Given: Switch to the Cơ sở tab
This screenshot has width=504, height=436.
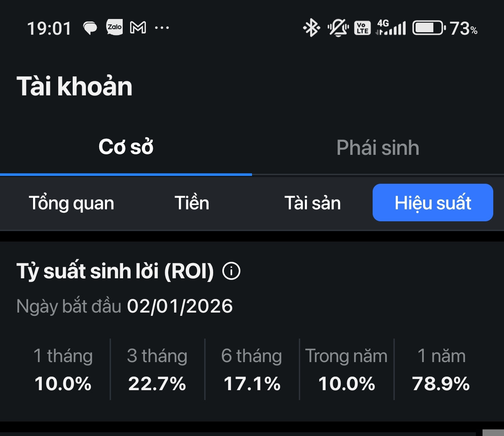Looking at the screenshot, I should [126, 147].
